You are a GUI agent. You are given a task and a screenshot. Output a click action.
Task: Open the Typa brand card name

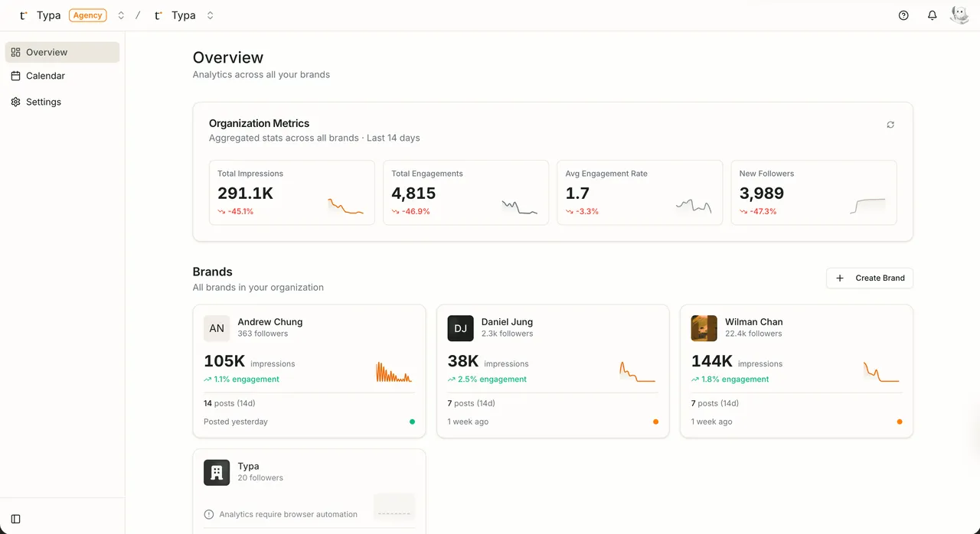(x=248, y=466)
